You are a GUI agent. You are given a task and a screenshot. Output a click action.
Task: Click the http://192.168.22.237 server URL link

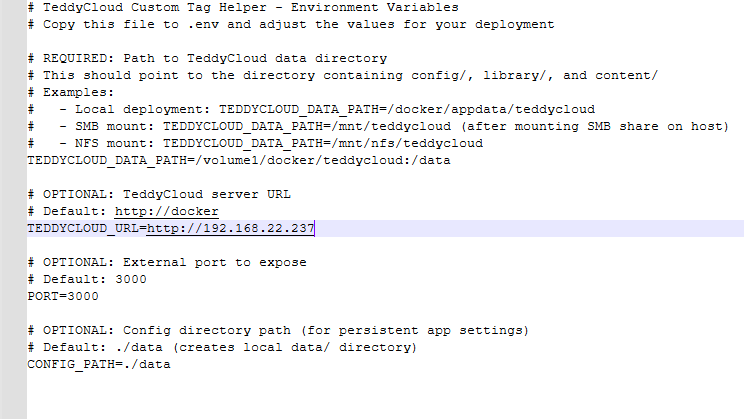click(230, 229)
